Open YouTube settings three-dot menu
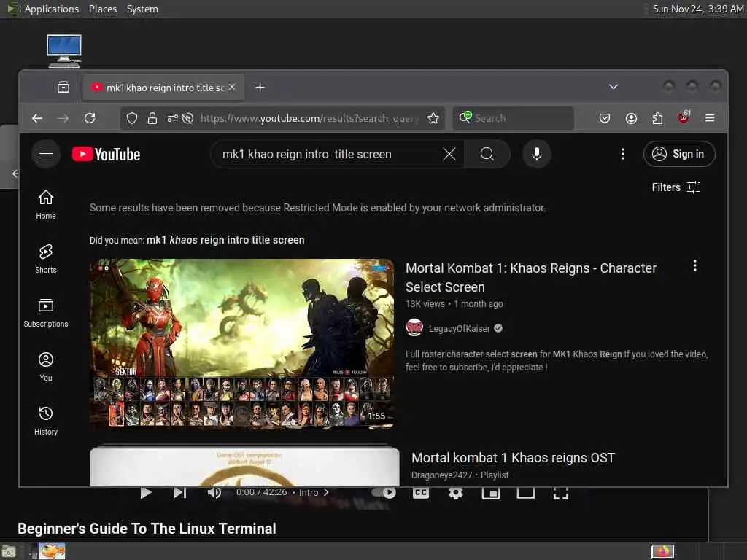 (623, 154)
